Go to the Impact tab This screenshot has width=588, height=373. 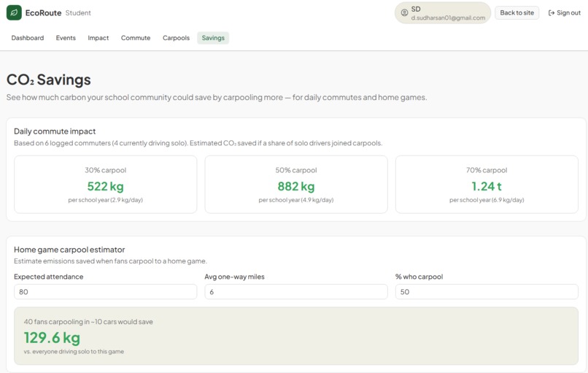click(98, 38)
